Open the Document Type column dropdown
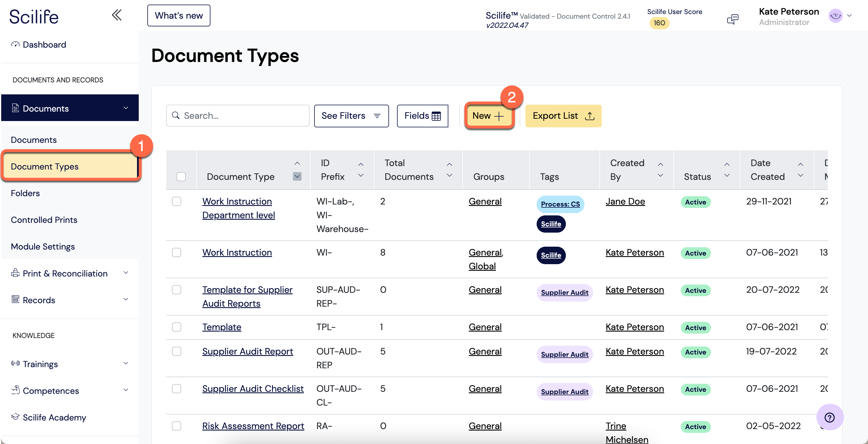 coord(297,176)
